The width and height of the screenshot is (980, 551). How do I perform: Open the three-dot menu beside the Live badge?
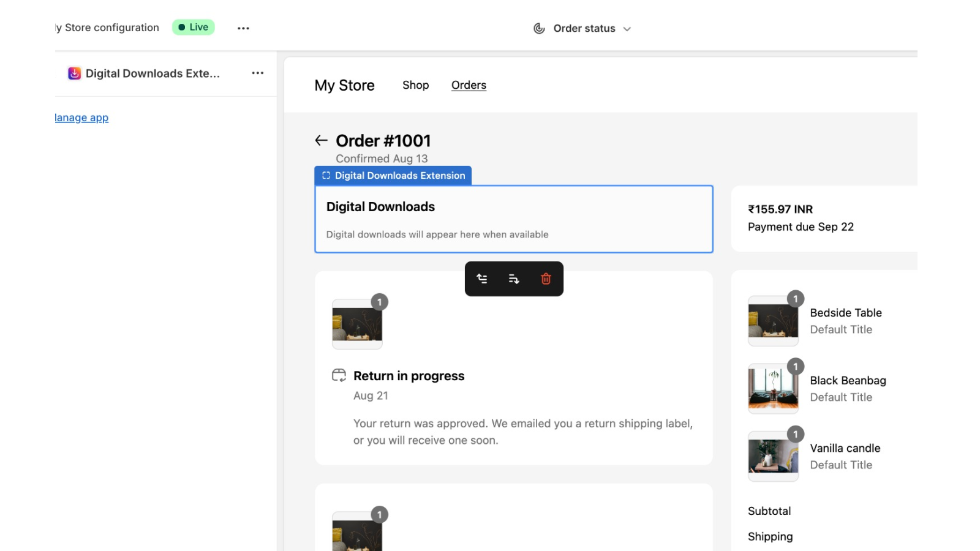click(x=243, y=28)
